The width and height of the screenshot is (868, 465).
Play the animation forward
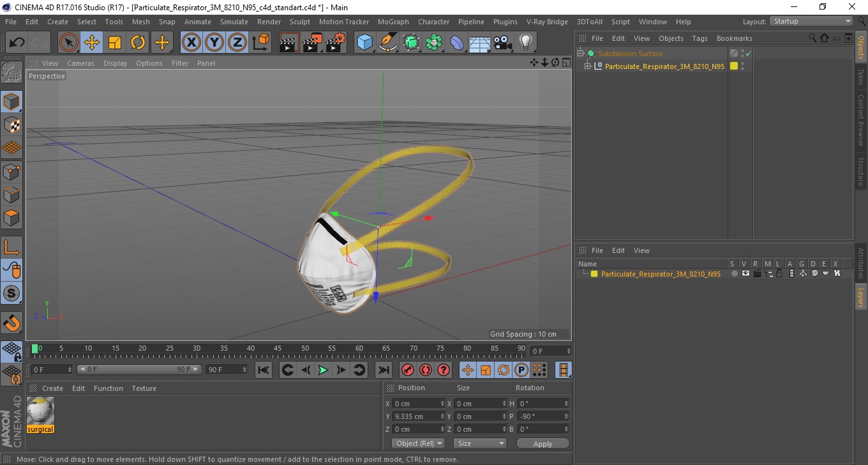point(323,370)
